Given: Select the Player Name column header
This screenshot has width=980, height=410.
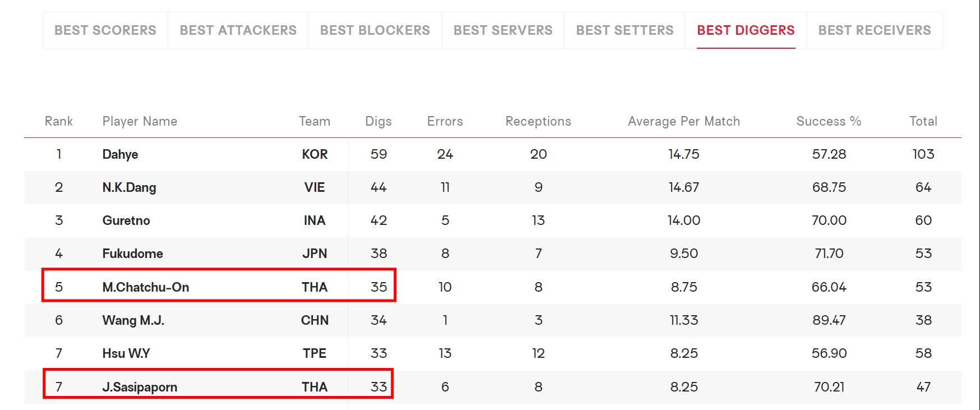Looking at the screenshot, I should click(x=140, y=121).
